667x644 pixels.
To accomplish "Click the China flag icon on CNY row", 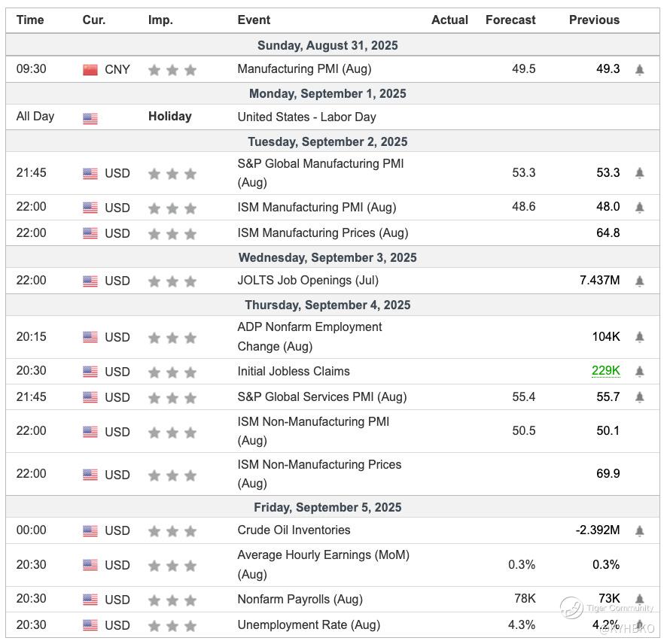I will click(x=90, y=70).
